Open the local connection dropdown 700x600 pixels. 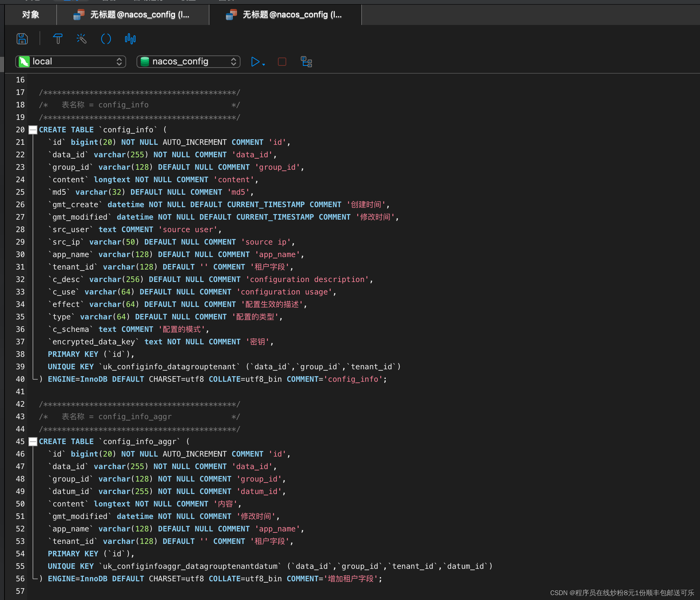(71, 62)
